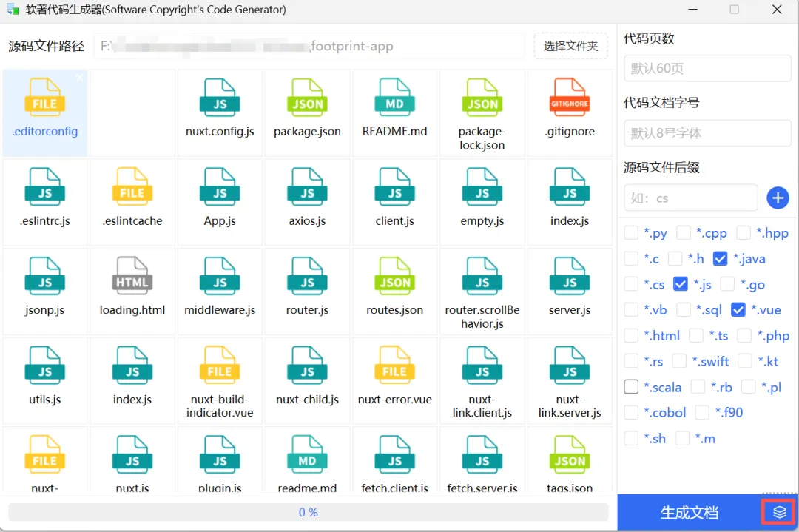Click the nuxt-link.client.js file icon

pos(482,366)
